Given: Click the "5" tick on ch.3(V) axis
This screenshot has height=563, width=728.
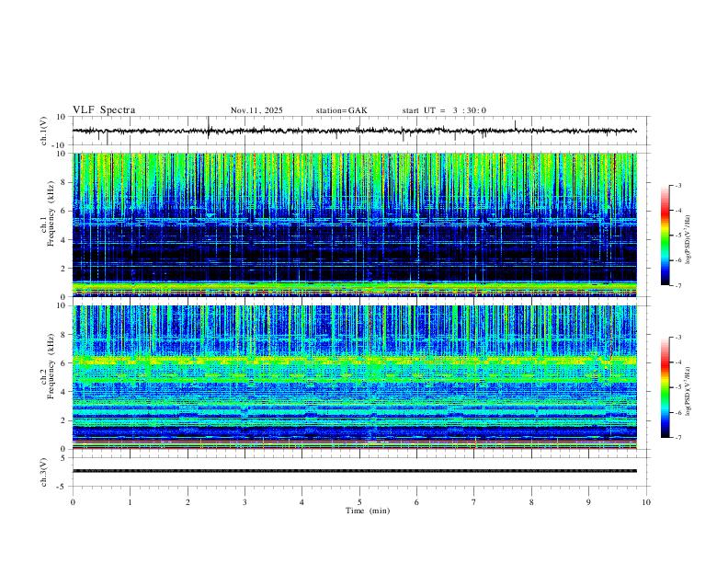Looking at the screenshot, I should coord(63,457).
